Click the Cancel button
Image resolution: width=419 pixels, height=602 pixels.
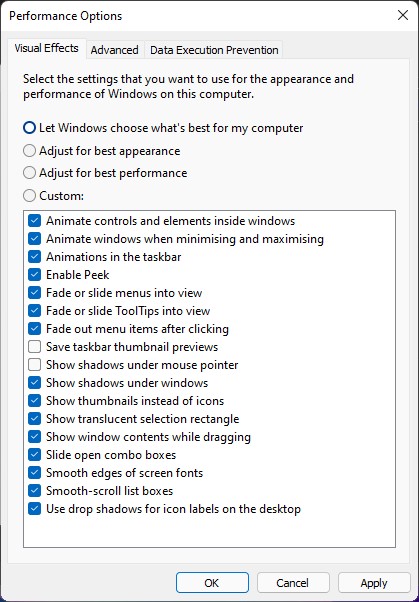coord(293,583)
